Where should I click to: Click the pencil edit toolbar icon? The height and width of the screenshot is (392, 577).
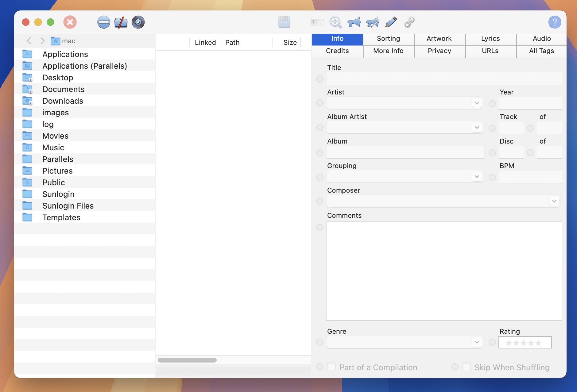click(390, 22)
